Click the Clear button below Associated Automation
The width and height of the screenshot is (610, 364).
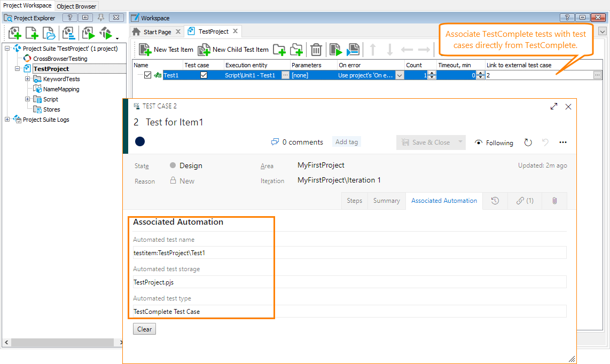pyautogui.click(x=144, y=329)
